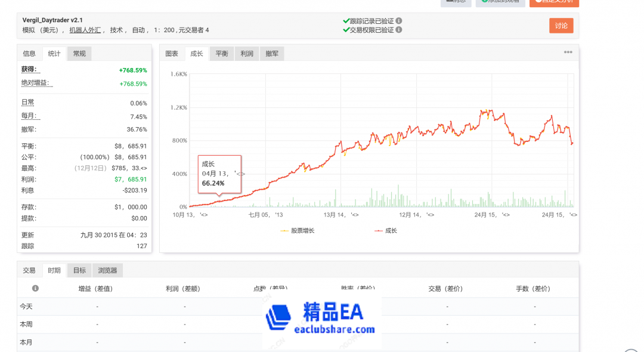Click the 利润 (差额) column header
644x352 pixels.
click(183, 289)
